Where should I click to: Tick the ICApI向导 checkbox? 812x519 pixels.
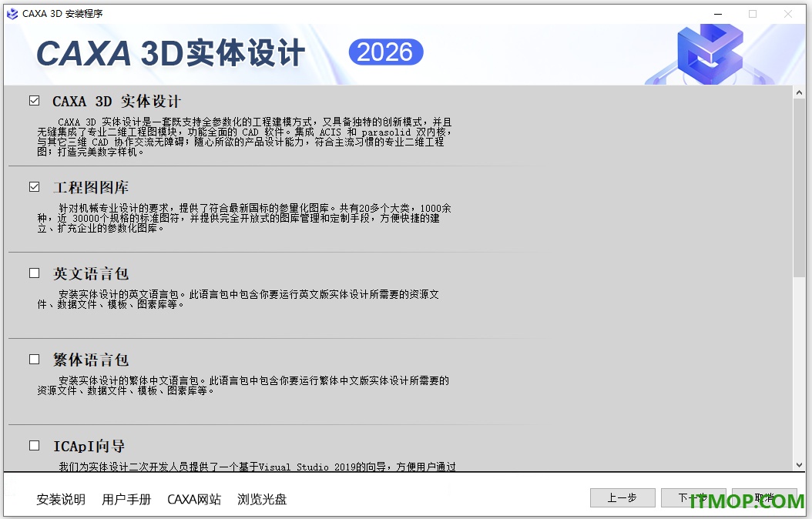pyautogui.click(x=34, y=446)
